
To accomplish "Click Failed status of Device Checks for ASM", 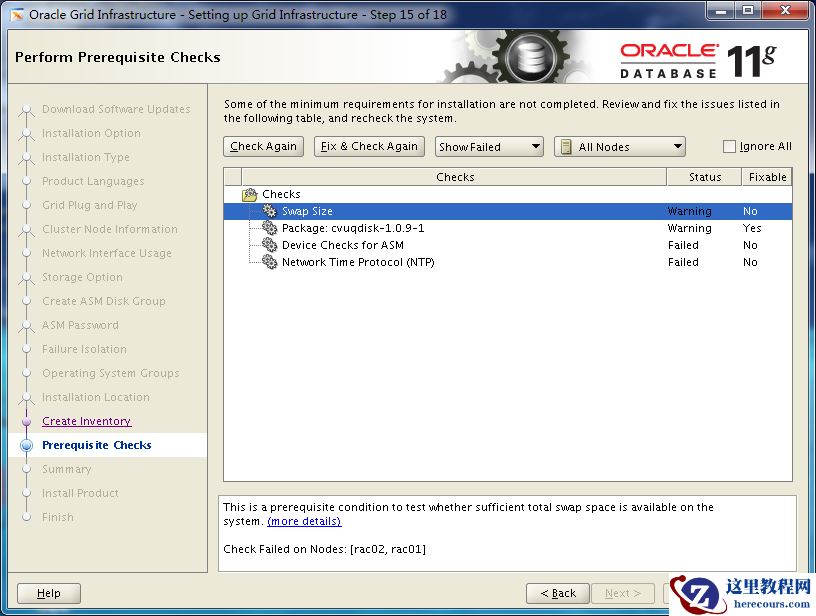I will tap(683, 245).
